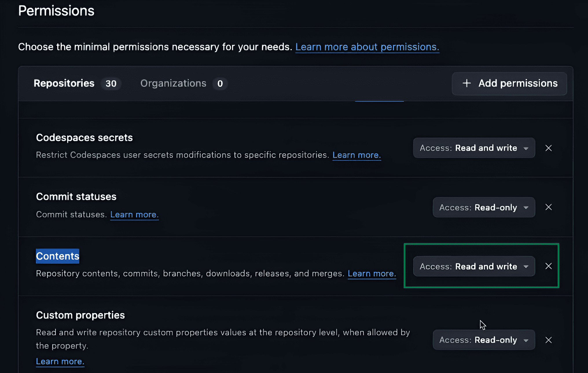Open Learn more about permissions link

click(x=367, y=47)
